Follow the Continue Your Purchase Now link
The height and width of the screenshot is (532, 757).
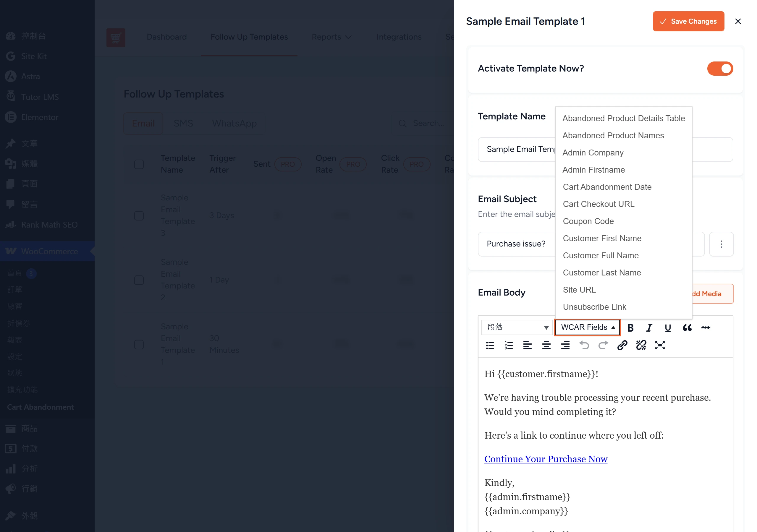[546, 459]
